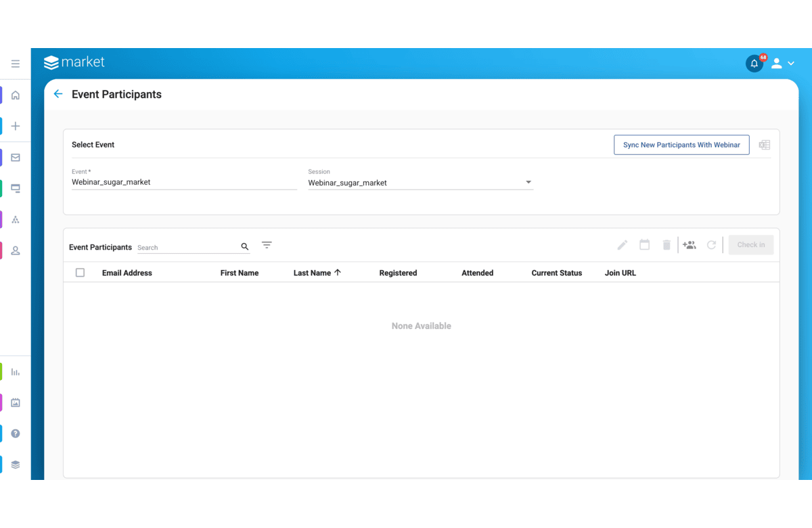812x528 pixels.
Task: Click the Event Participants search field
Action: [x=187, y=248]
